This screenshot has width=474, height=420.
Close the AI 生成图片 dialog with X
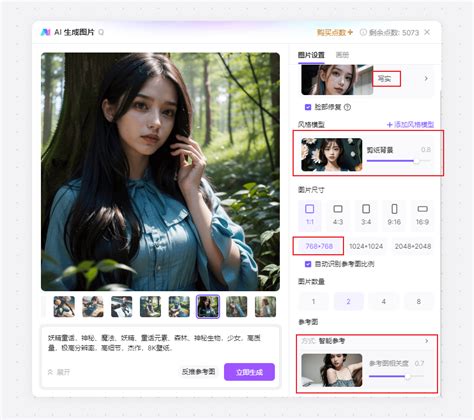(427, 32)
